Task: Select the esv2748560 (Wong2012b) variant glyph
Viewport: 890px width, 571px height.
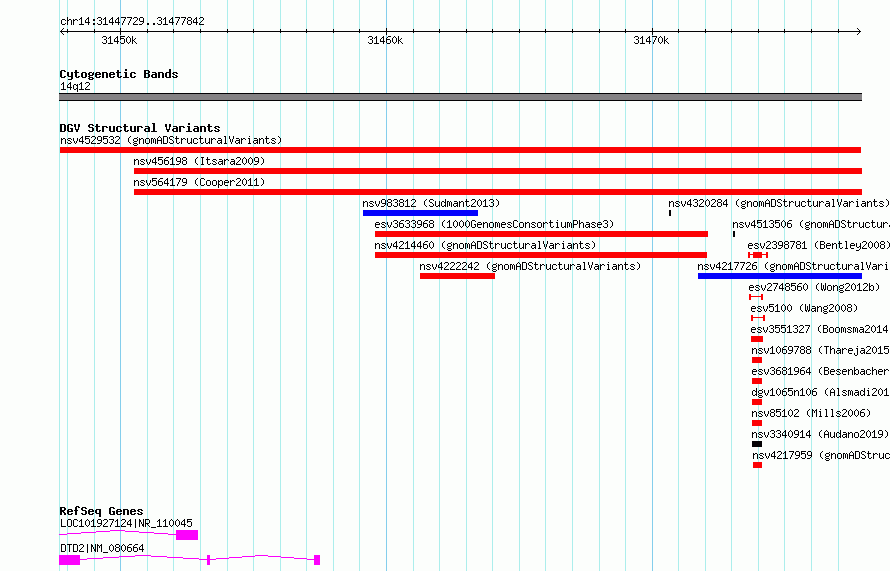Action: [755, 297]
